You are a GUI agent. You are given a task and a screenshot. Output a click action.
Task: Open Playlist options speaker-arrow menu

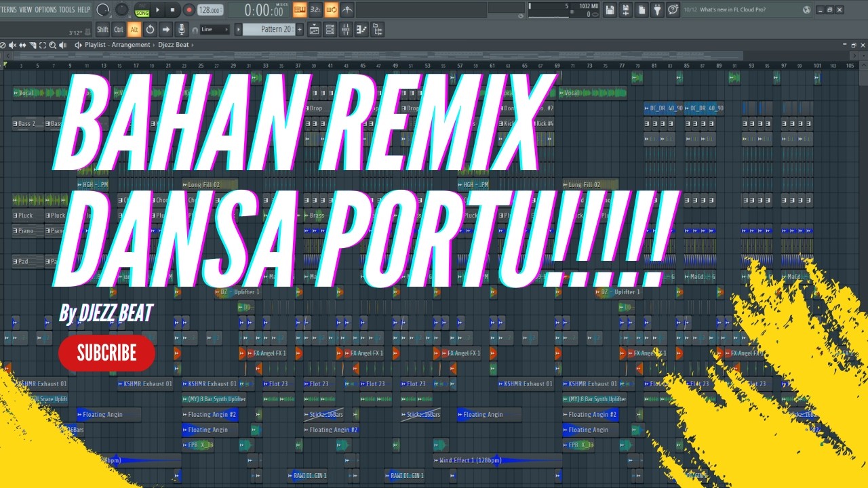78,45
